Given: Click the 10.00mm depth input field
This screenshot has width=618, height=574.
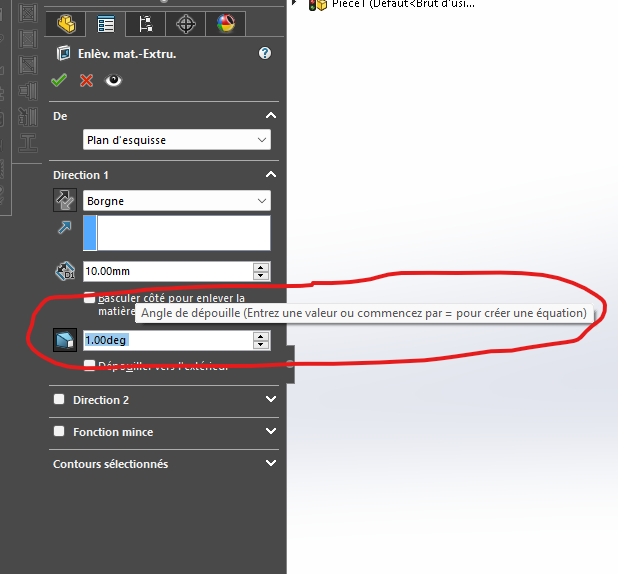Looking at the screenshot, I should click(166, 271).
